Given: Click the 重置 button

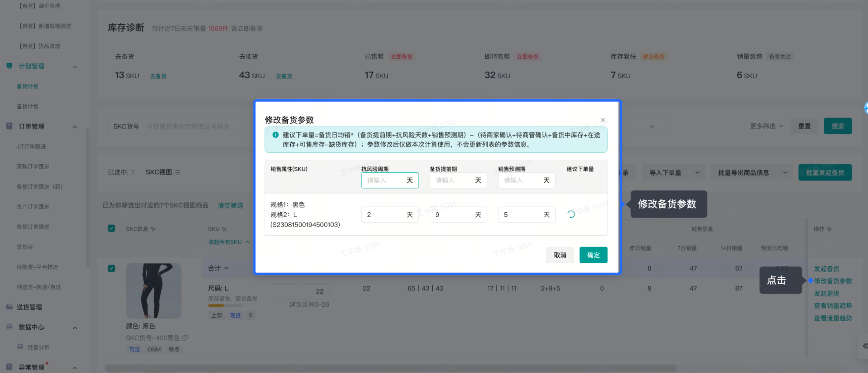Looking at the screenshot, I should 804,126.
